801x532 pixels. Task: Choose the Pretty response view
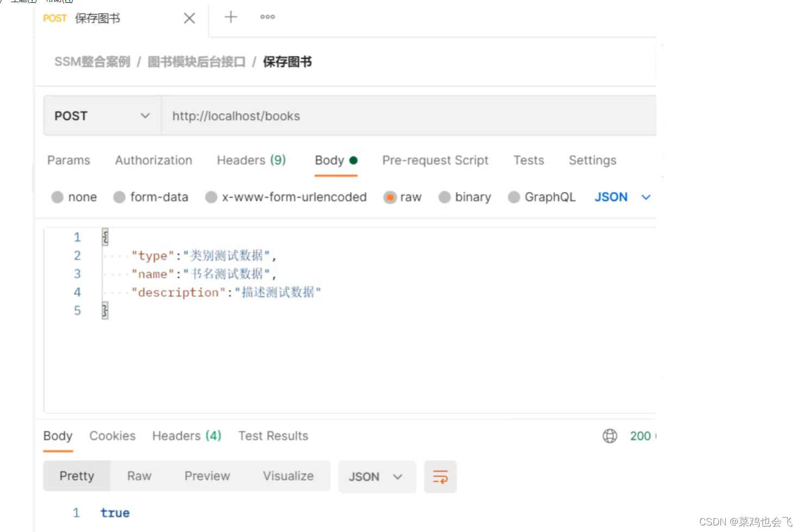pos(77,477)
